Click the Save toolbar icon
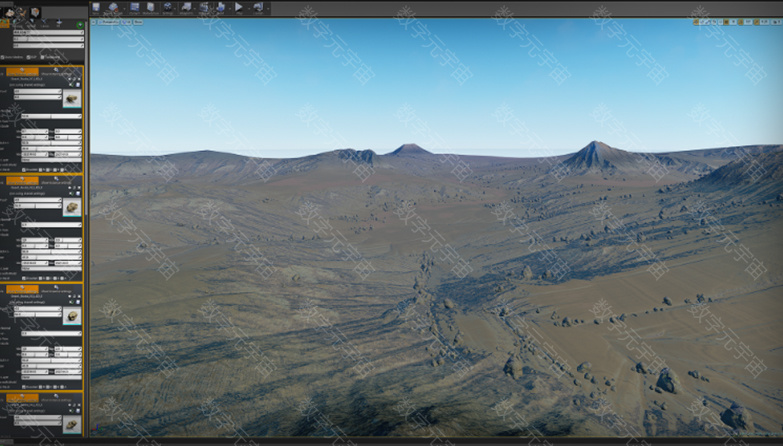The width and height of the screenshot is (783, 446). click(x=96, y=7)
